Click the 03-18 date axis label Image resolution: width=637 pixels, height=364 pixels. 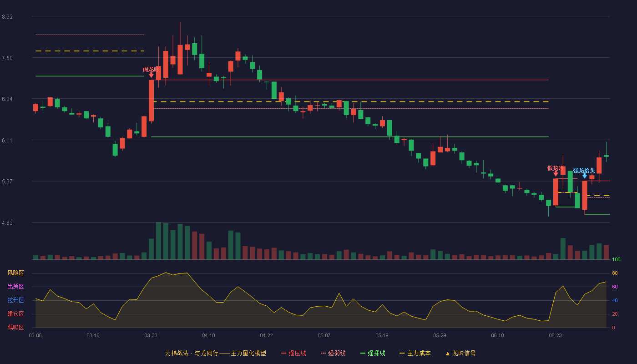(x=93, y=335)
